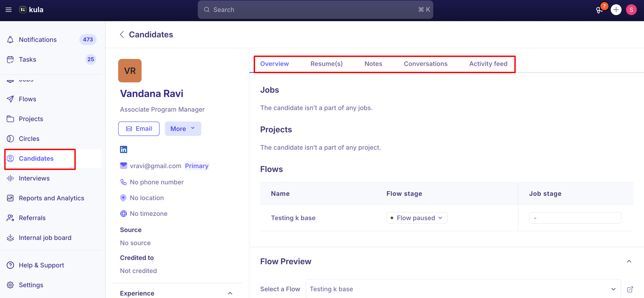Collapse the Experience section

(230, 293)
